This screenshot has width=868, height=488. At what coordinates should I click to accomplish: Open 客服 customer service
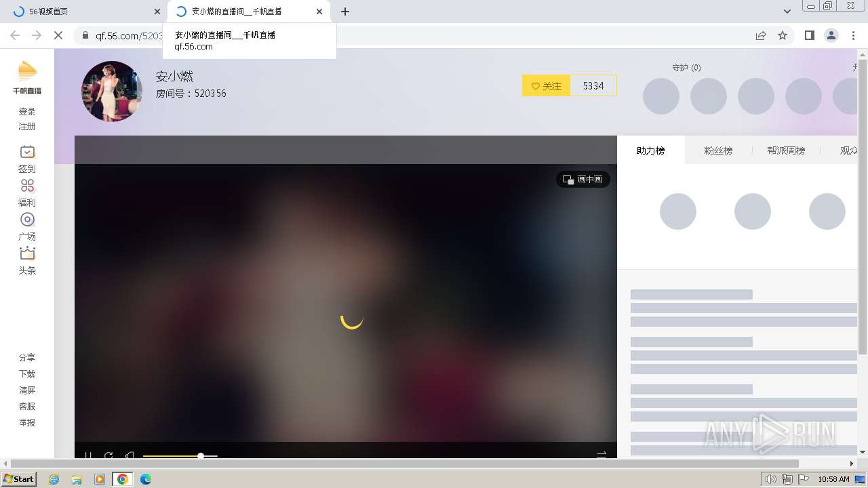coord(27,406)
